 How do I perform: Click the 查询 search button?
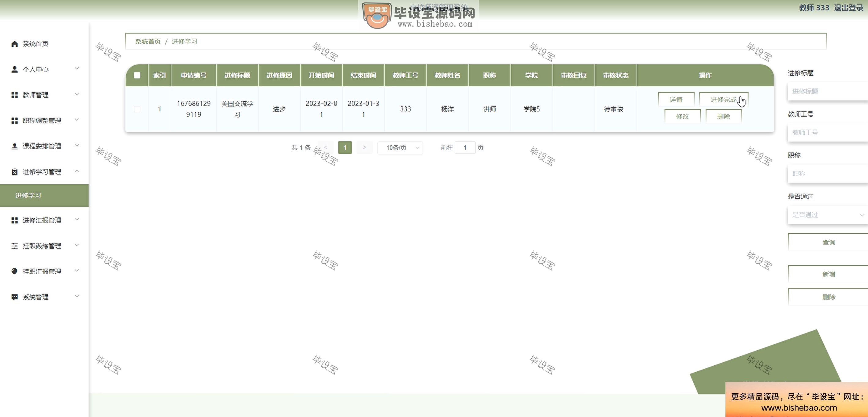click(828, 242)
